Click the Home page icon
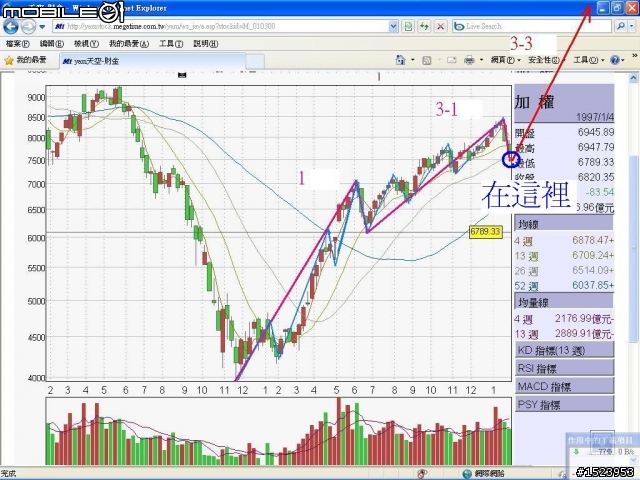The height and width of the screenshot is (480, 640). [401, 60]
